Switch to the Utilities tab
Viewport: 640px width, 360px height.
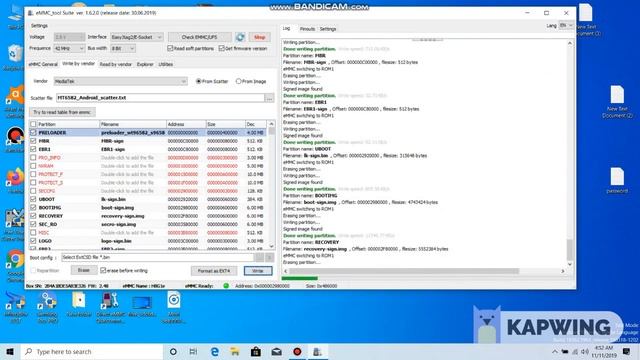[x=165, y=64]
